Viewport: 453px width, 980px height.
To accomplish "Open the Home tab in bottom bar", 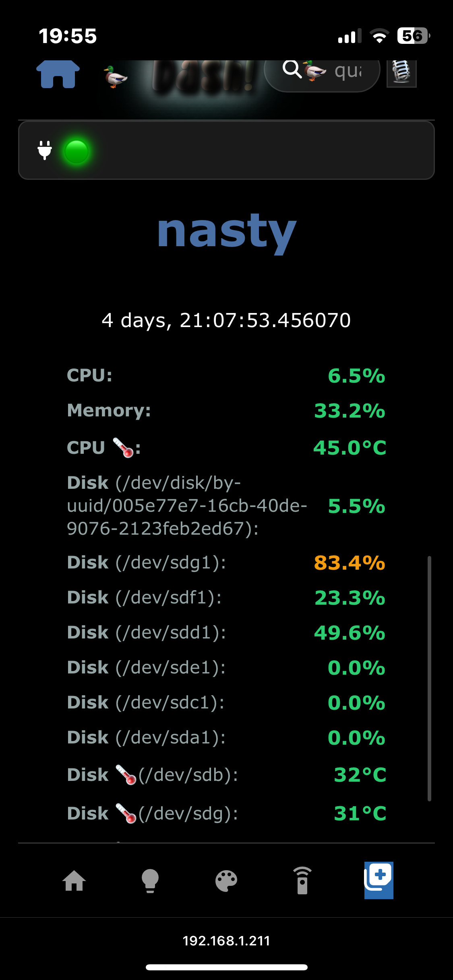I will pos(74,881).
